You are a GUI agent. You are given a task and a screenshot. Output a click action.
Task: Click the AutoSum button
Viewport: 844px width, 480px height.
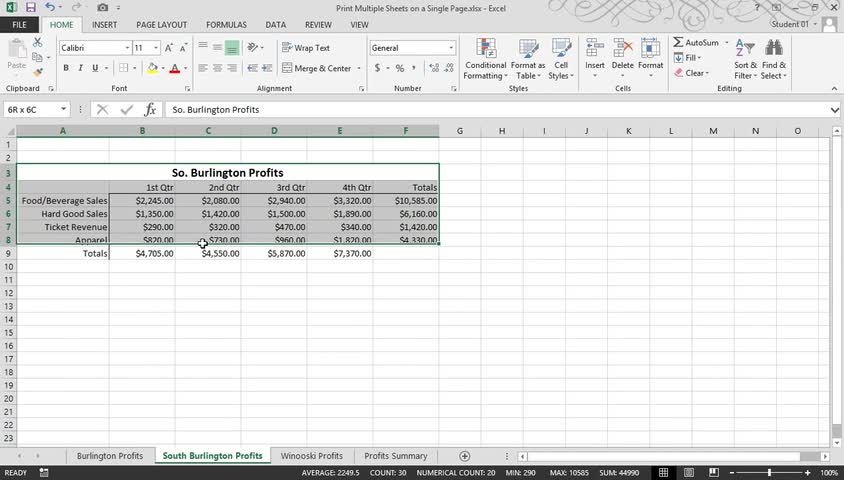pyautogui.click(x=696, y=43)
